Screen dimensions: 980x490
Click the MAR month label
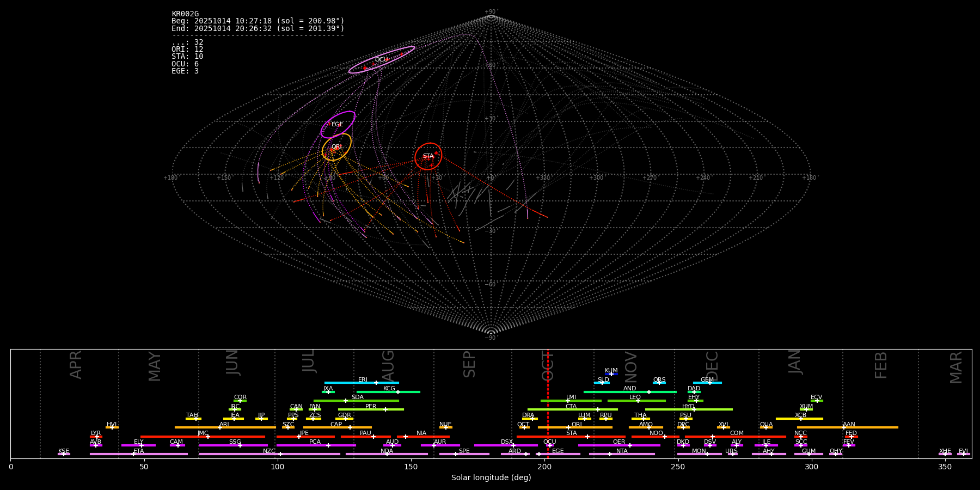(957, 367)
